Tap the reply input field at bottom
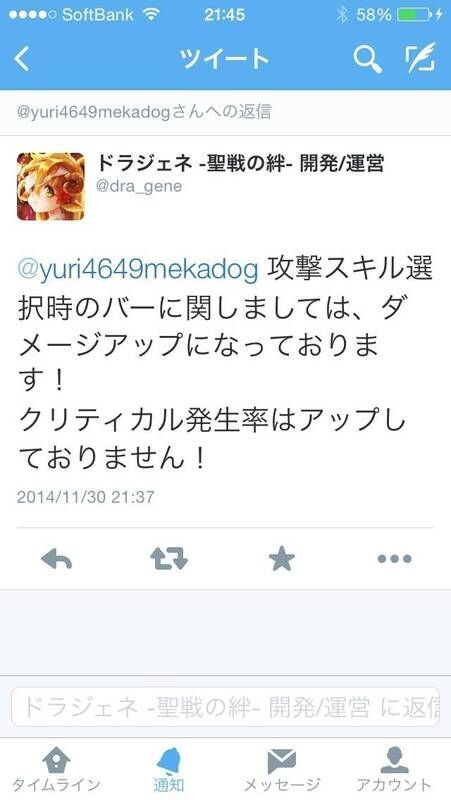The image size is (451, 800). [x=225, y=707]
